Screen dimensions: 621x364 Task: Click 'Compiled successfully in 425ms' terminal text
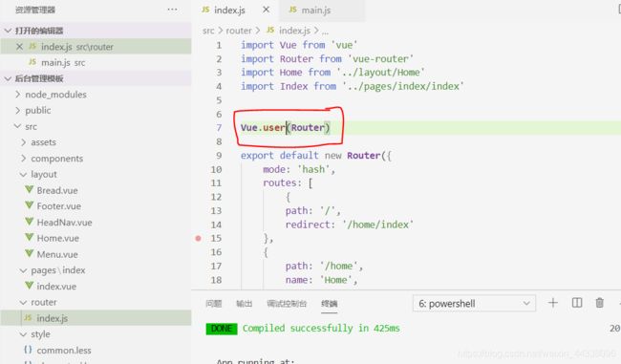pyautogui.click(x=321, y=329)
